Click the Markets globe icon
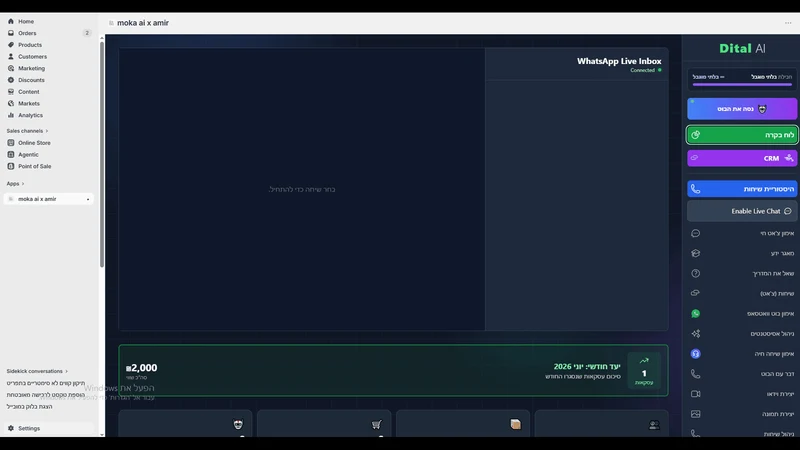800x450 pixels. (x=11, y=104)
